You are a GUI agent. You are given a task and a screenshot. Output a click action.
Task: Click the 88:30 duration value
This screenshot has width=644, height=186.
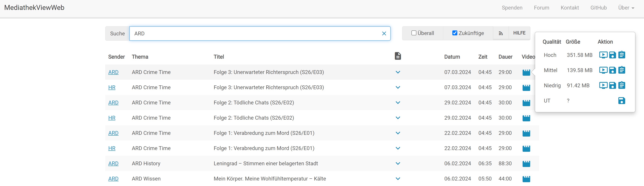[505, 164]
